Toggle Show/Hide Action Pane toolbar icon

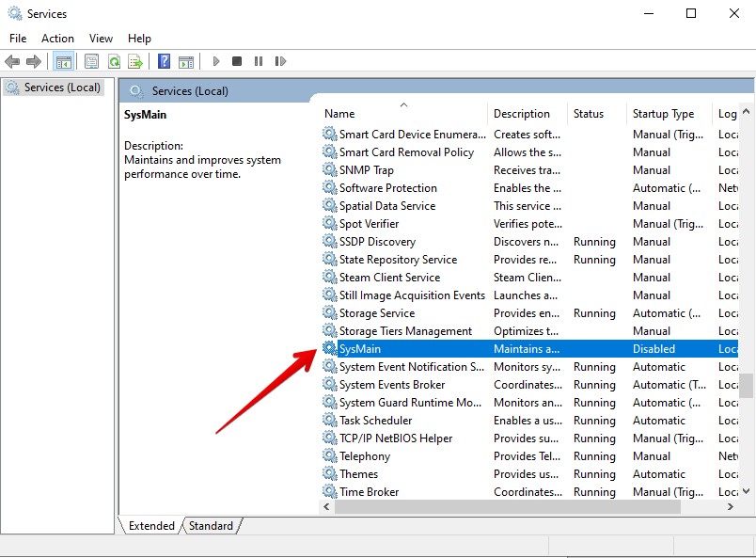(x=186, y=61)
